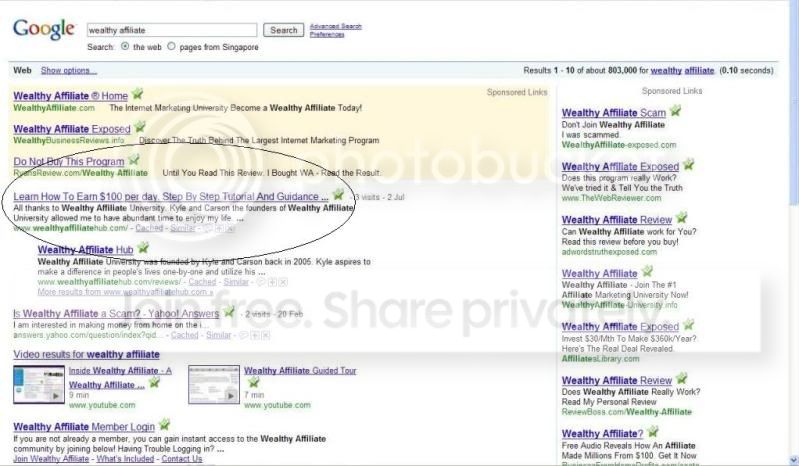The height and width of the screenshot is (466, 799).
Task: Open Video results for wealthy affiliate
Action: pyautogui.click(x=86, y=354)
